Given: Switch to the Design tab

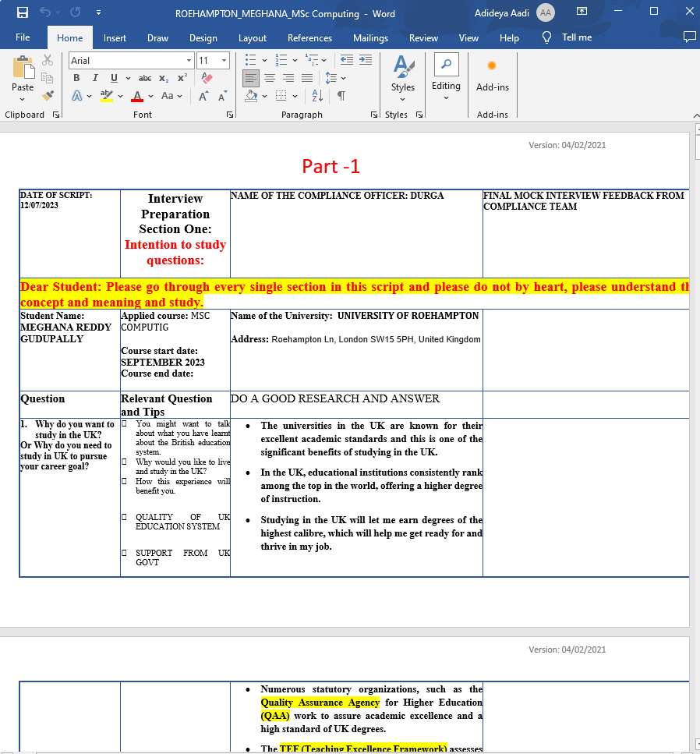Looking at the screenshot, I should point(203,38).
